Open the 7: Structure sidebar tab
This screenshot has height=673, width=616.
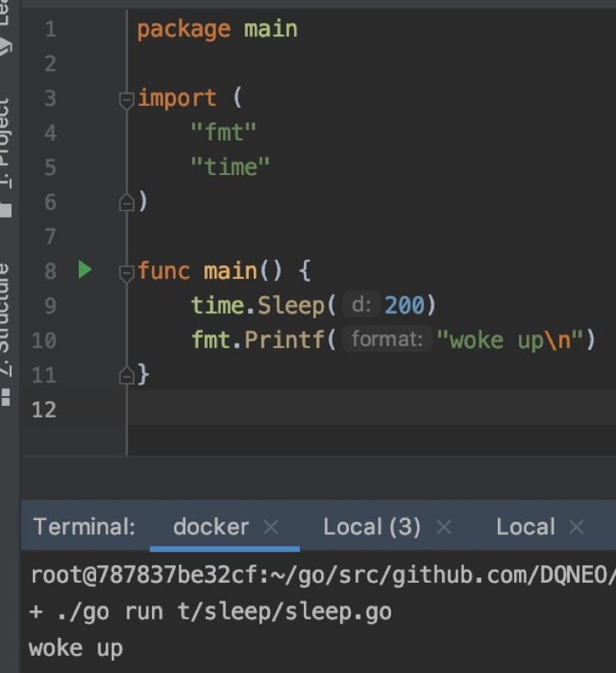(7, 320)
